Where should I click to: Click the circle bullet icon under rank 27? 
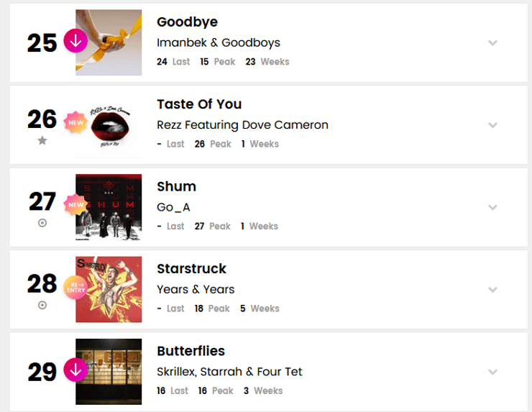tap(42, 223)
